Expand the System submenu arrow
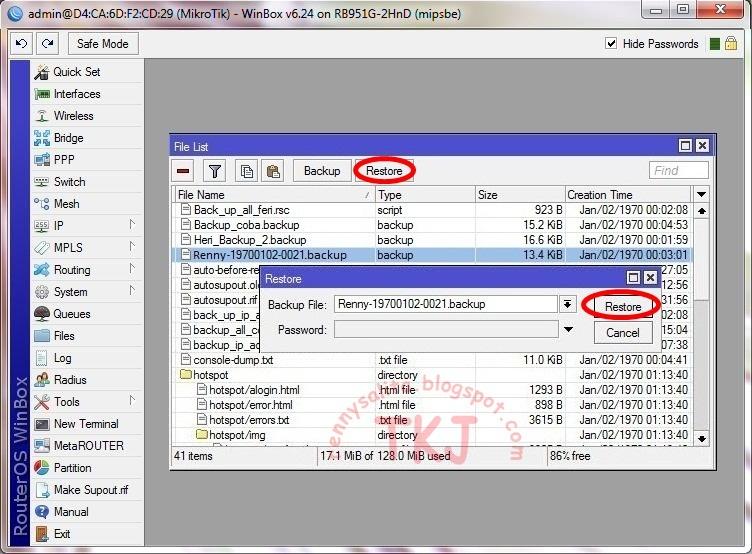 pyautogui.click(x=132, y=291)
